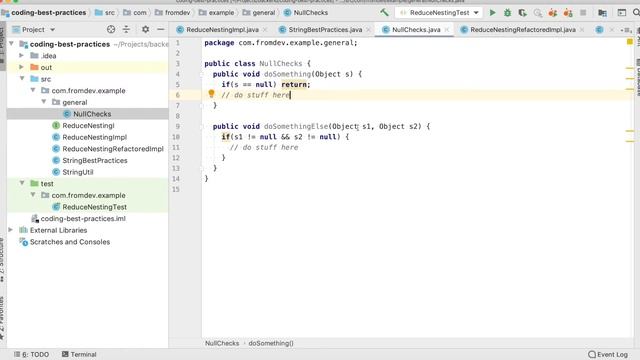
Task: Click the src breadcrumb in navigation bar
Action: tap(109, 13)
